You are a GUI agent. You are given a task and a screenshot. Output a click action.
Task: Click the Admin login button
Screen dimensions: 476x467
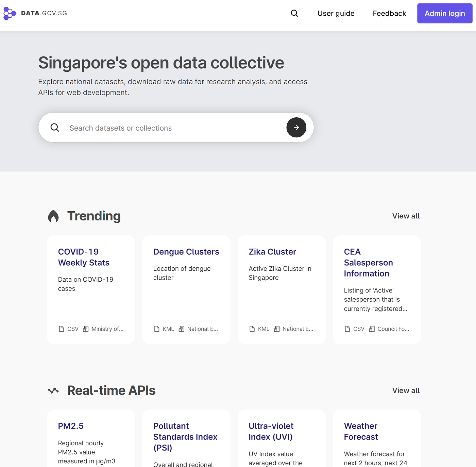pos(445,13)
